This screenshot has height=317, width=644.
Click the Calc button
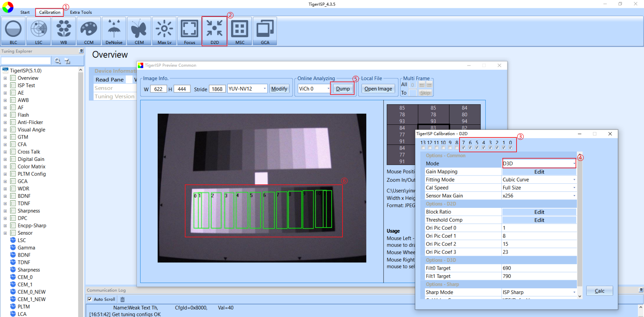[599, 291]
